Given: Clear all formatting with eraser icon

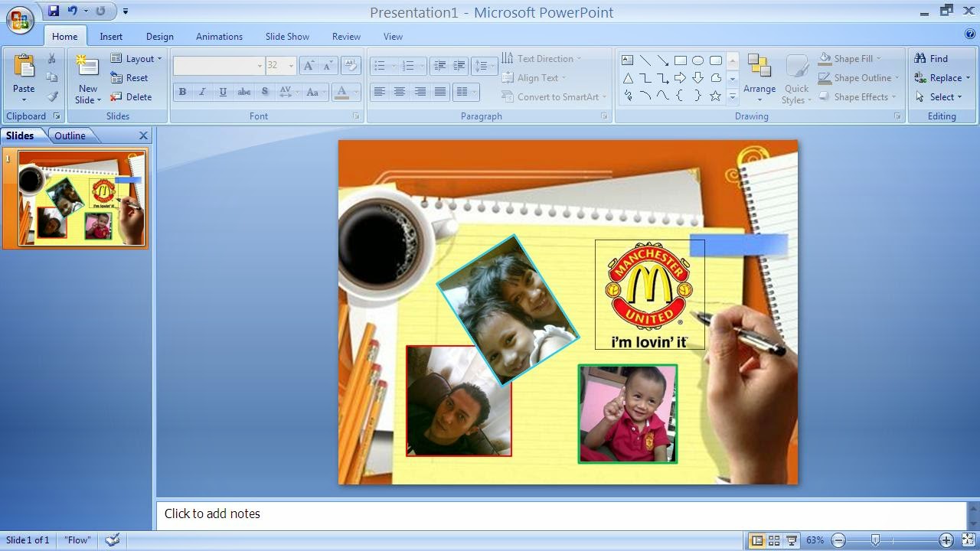Looking at the screenshot, I should [x=351, y=66].
